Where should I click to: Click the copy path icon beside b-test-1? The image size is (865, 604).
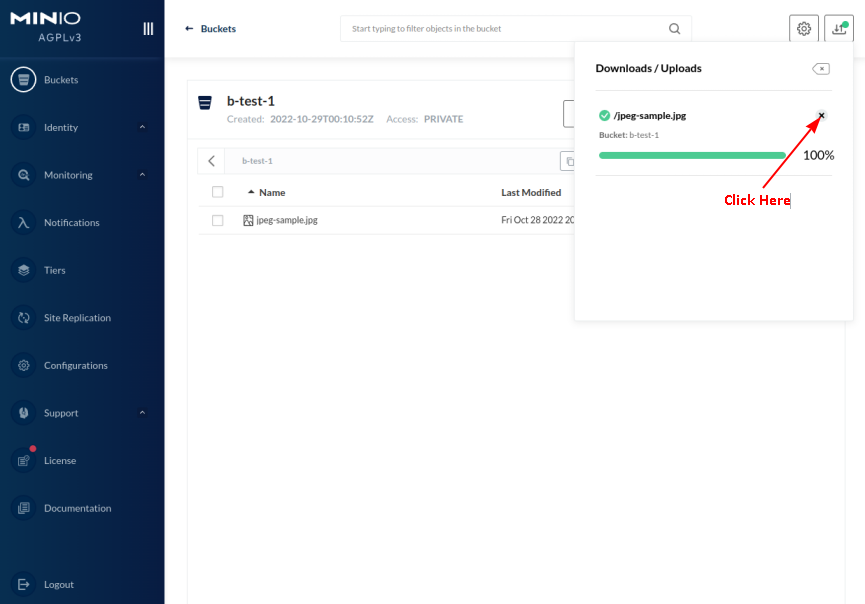[568, 161]
